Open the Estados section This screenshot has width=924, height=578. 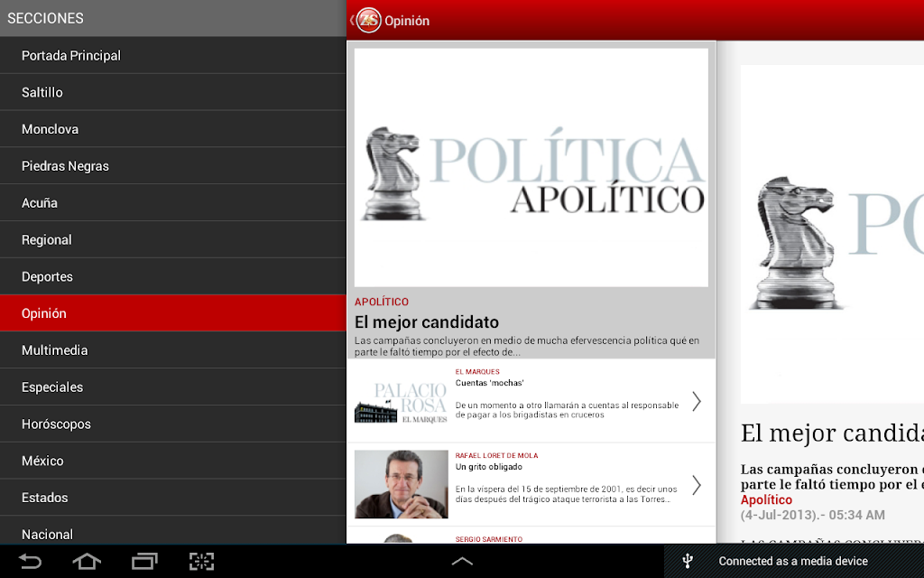[x=172, y=498]
